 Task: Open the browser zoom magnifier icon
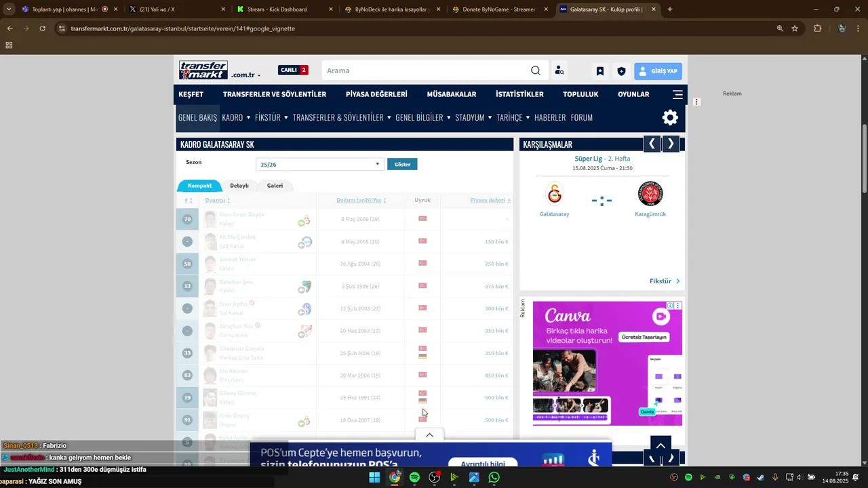pos(780,28)
